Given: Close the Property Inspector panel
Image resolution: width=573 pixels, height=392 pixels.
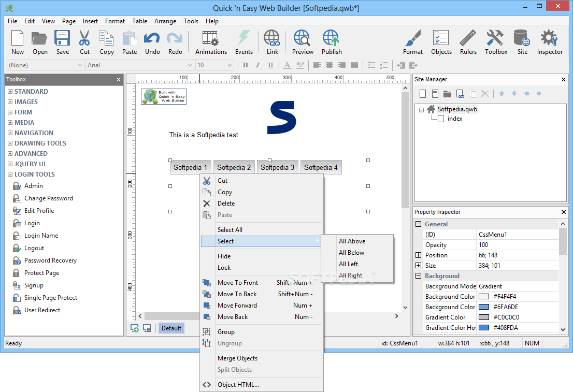Looking at the screenshot, I should [x=564, y=212].
